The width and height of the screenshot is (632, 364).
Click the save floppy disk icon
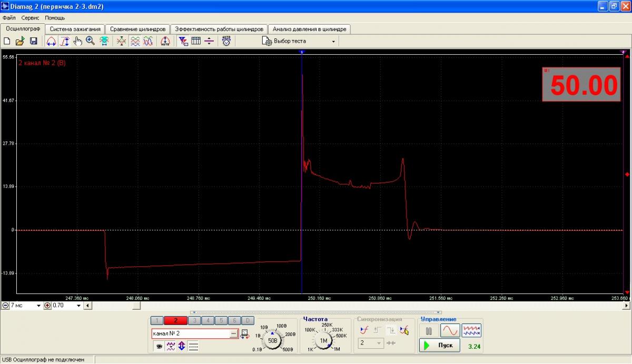pos(33,41)
